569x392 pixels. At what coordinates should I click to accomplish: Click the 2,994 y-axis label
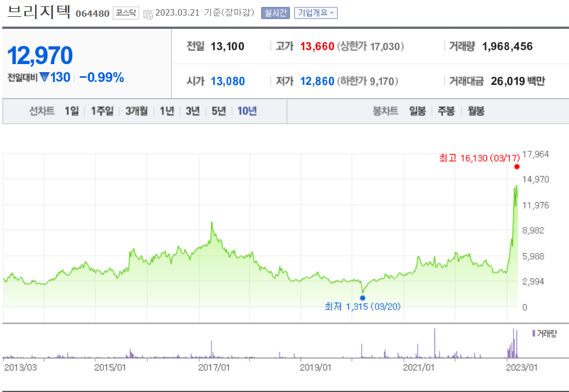(x=533, y=281)
